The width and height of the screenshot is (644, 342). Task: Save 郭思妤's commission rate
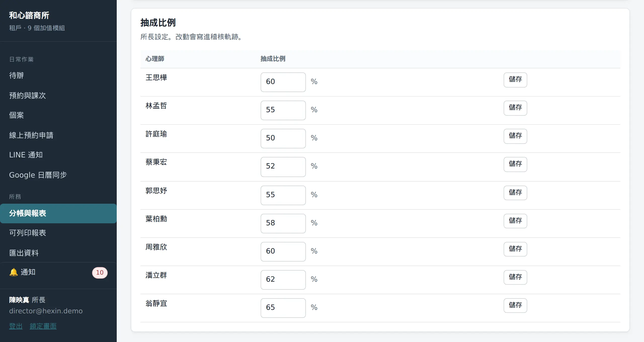coord(515,193)
